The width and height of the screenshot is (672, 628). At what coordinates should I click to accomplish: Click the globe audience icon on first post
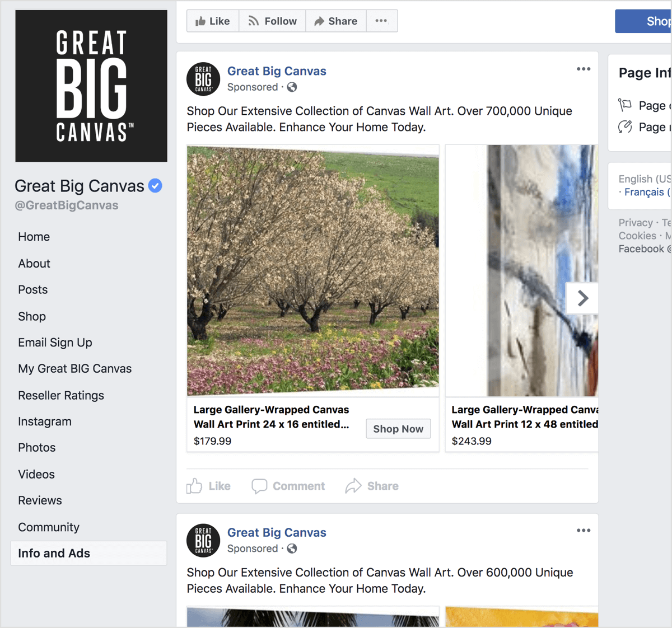point(292,87)
